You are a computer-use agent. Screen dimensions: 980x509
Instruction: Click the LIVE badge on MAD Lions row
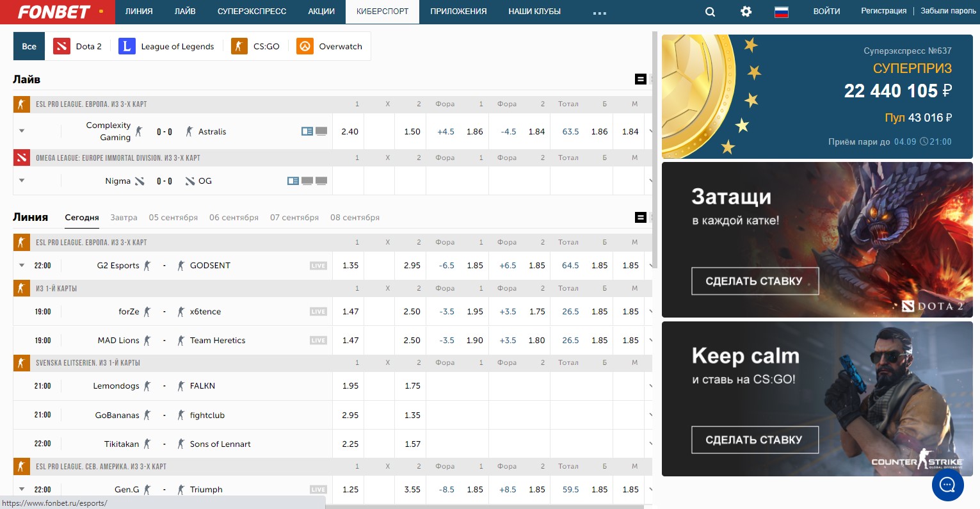[x=318, y=341]
